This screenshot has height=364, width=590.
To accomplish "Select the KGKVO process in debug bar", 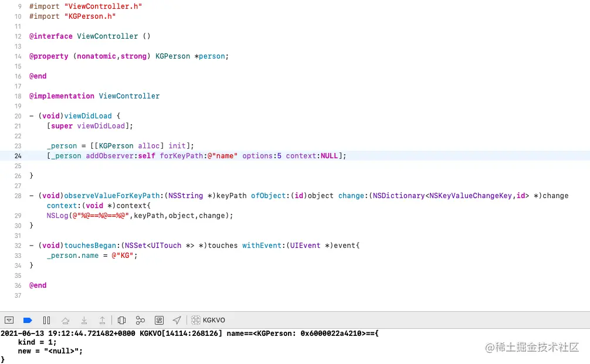I will 208,320.
